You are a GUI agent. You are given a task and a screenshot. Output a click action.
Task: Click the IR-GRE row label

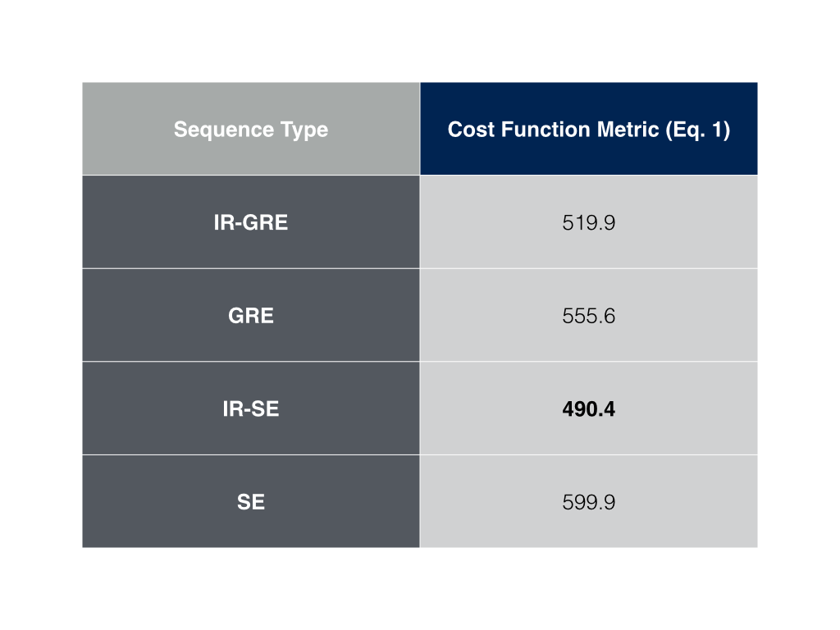(251, 222)
